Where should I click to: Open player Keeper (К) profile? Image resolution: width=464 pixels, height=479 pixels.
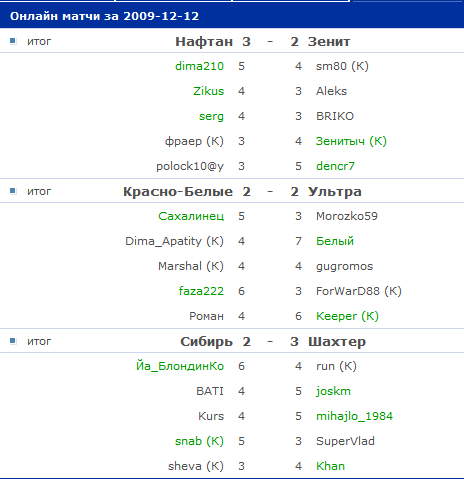click(347, 316)
